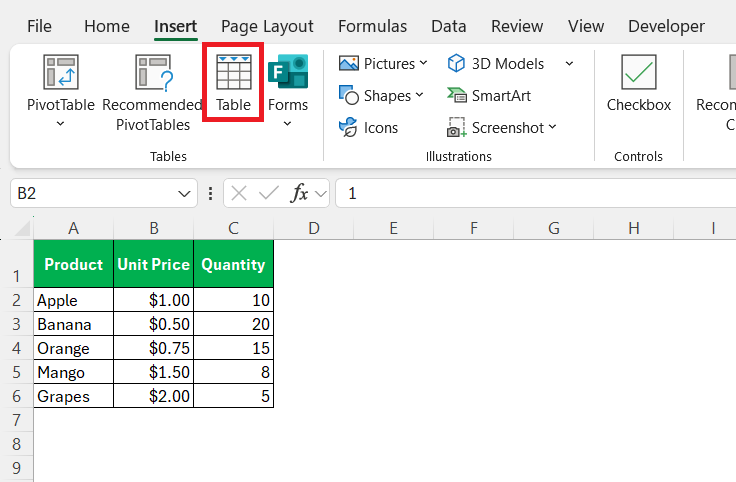Click the cancel X in formula bar

(x=239, y=193)
